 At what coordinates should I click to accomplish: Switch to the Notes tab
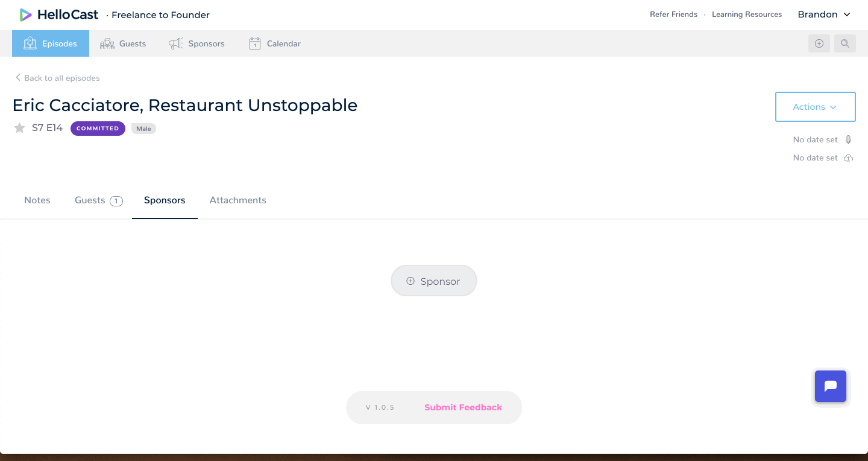pyautogui.click(x=37, y=200)
